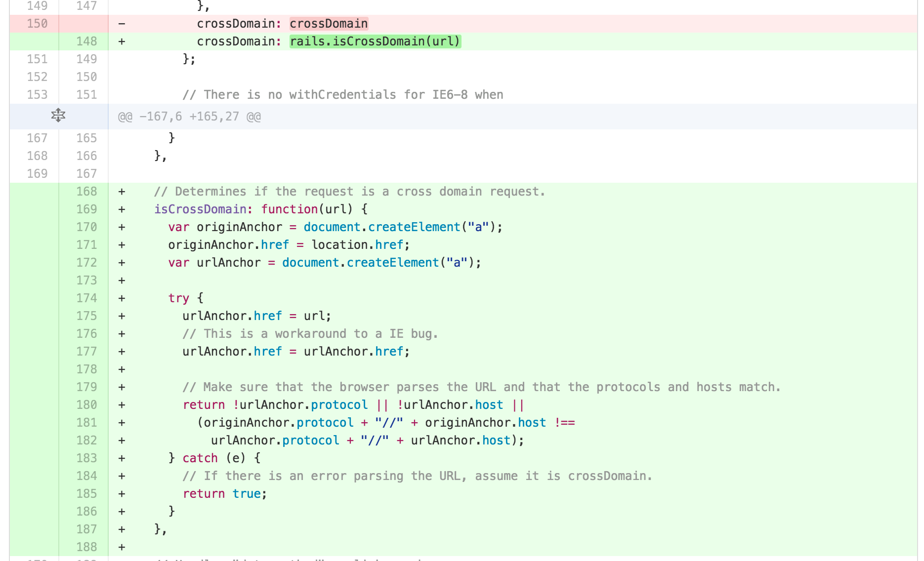Image resolution: width=924 pixels, height=561 pixels.
Task: Click the minus marker on the deleted crossDomain line
Action: pos(122,24)
